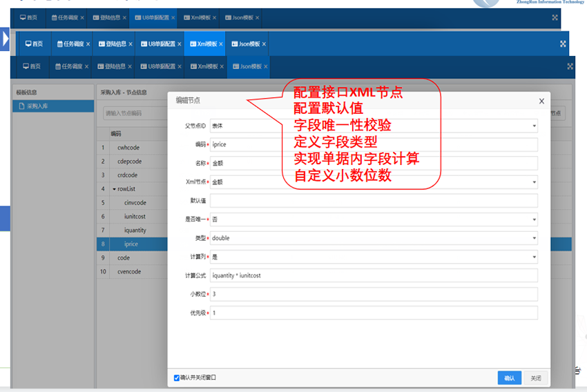Image resolution: width=587 pixels, height=392 pixels.
Task: Select the cwhcode row
Action: (x=133, y=148)
